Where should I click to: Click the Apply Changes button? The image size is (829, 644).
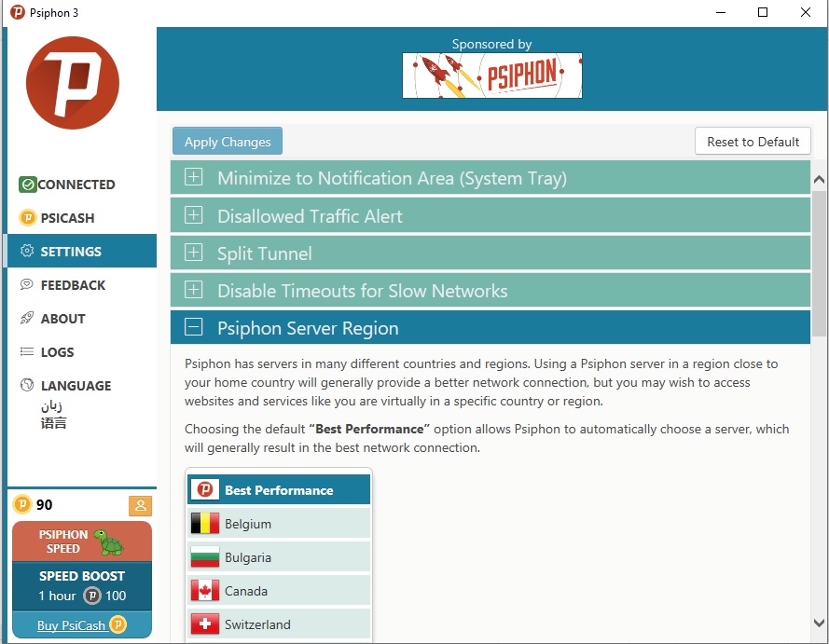(x=228, y=141)
